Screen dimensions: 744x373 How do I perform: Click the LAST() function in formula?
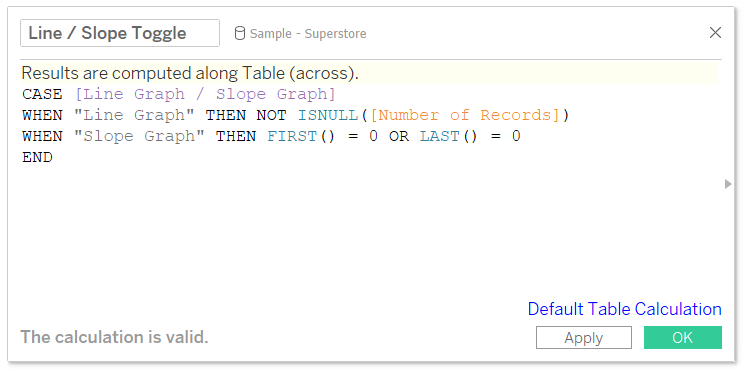448,136
